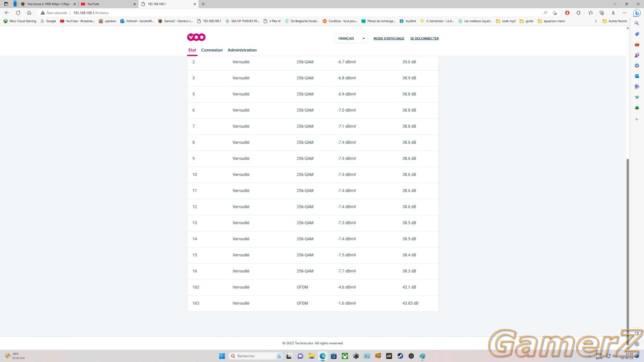Open the Administration tab

tap(242, 50)
